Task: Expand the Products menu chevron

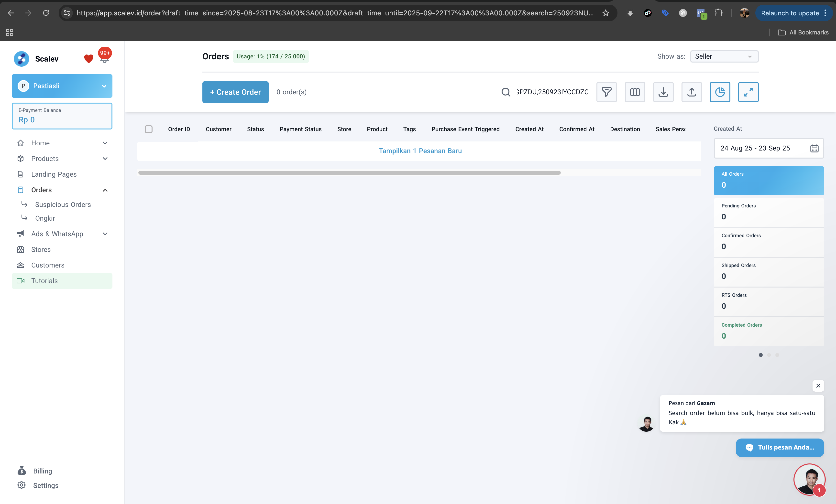Action: (105, 158)
